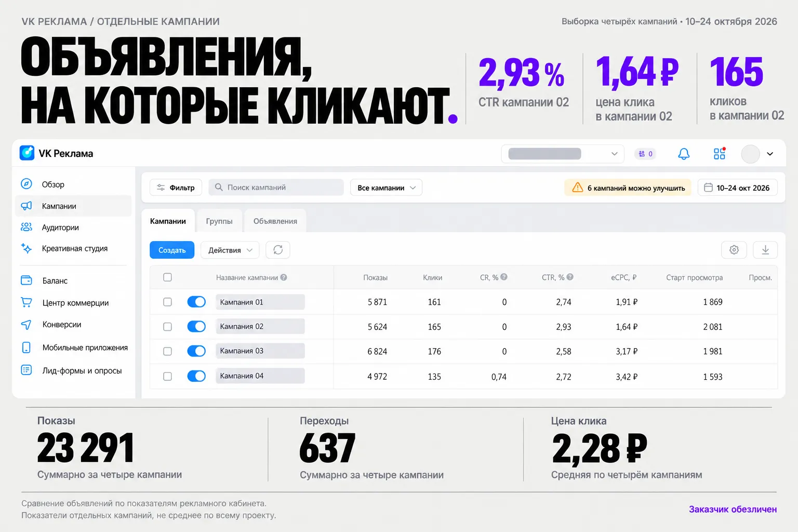Click the refresh campaigns icon
This screenshot has height=532, width=798.
[x=278, y=250]
